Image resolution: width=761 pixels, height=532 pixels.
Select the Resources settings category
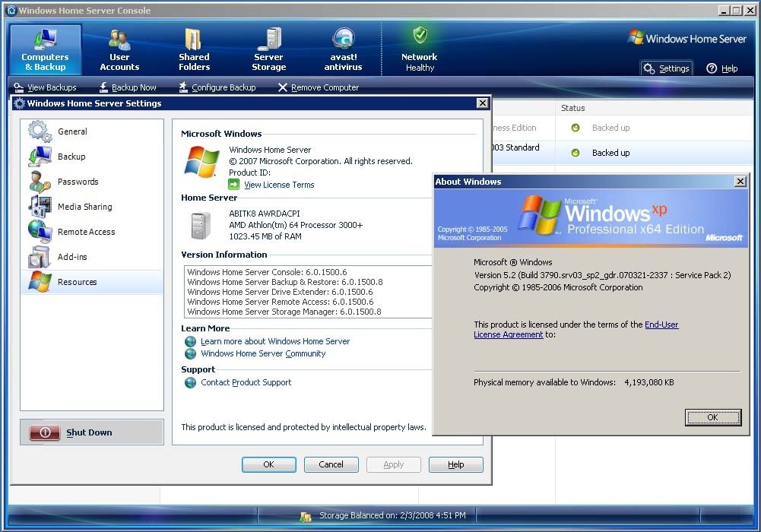click(92, 282)
